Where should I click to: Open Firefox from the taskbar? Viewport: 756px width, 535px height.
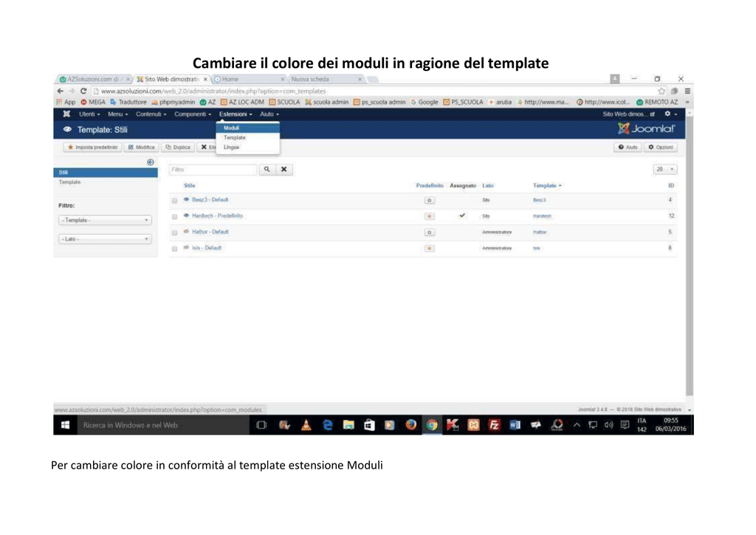410,425
